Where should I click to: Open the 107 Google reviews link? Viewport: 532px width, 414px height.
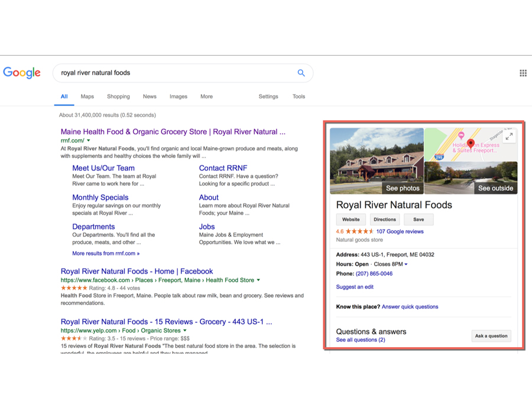click(x=400, y=231)
